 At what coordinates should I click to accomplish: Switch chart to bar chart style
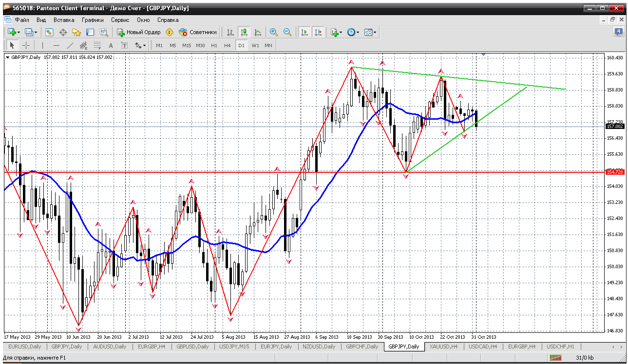click(x=230, y=32)
